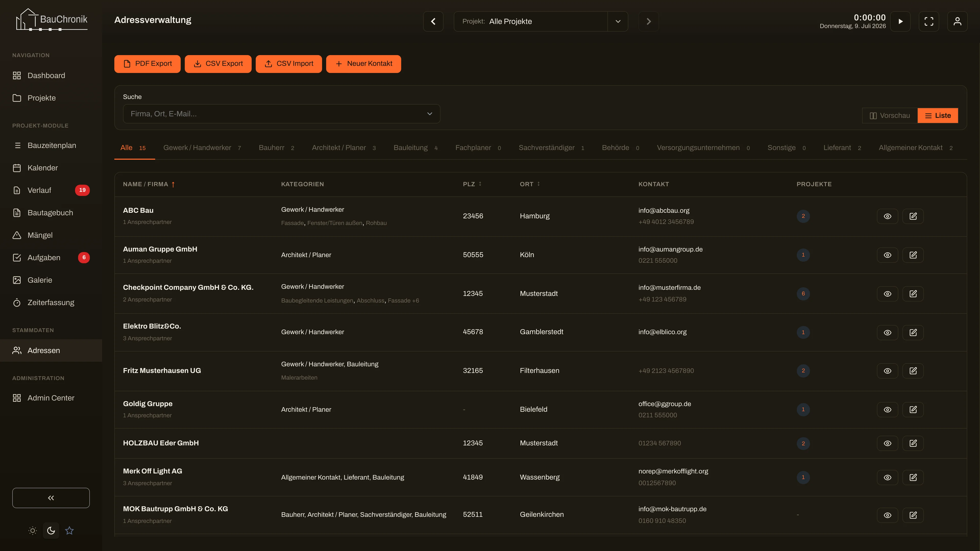The height and width of the screenshot is (551, 980).
Task: Go to the previous project arrow
Action: pyautogui.click(x=433, y=21)
